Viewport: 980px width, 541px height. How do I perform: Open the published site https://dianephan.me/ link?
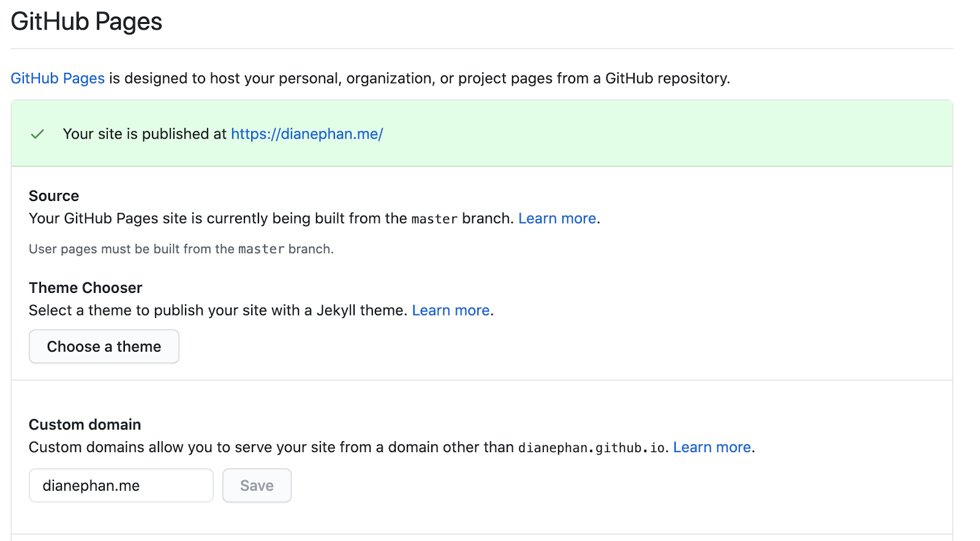tap(307, 134)
